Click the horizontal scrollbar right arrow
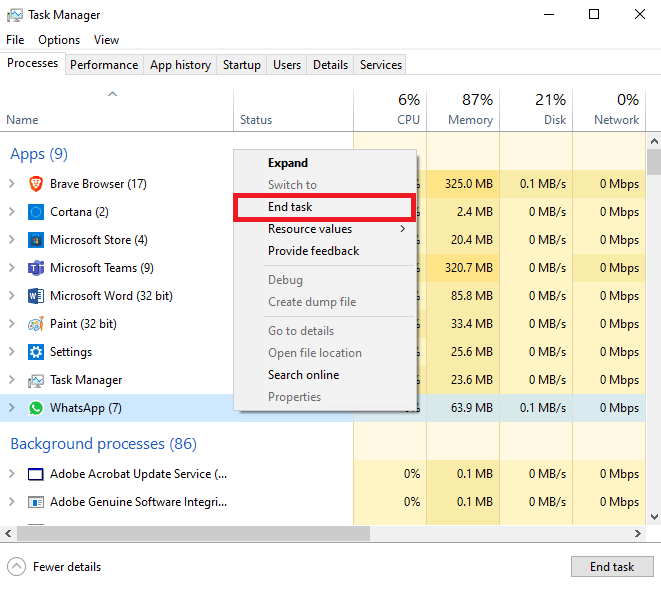 click(638, 534)
